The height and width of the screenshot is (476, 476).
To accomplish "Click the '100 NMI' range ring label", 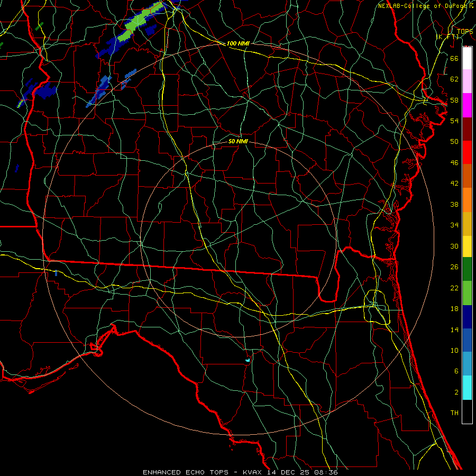I will 238,43.
